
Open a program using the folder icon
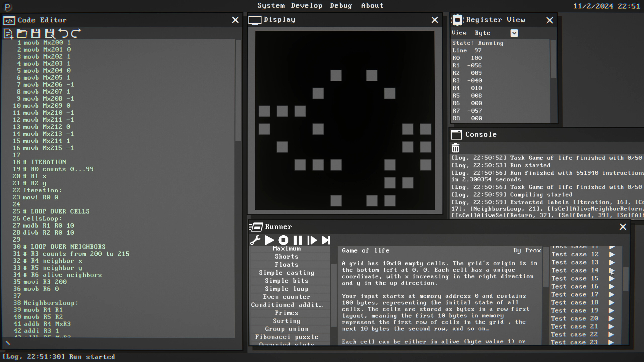point(22,33)
